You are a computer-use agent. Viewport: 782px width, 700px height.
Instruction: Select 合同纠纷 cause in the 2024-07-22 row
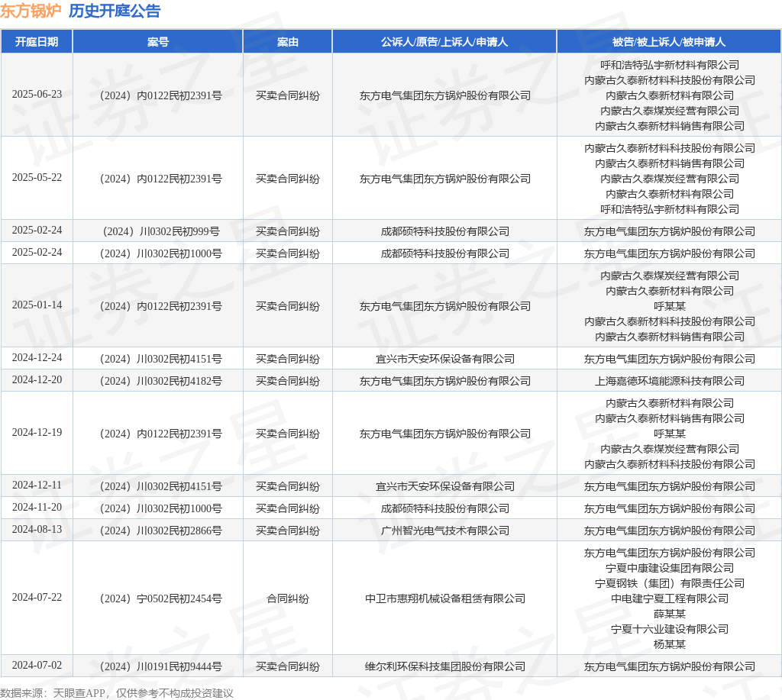pos(288,598)
